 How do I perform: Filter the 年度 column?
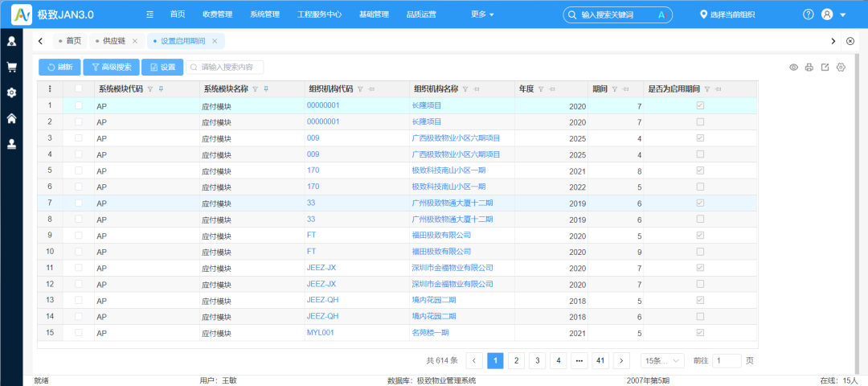point(541,89)
